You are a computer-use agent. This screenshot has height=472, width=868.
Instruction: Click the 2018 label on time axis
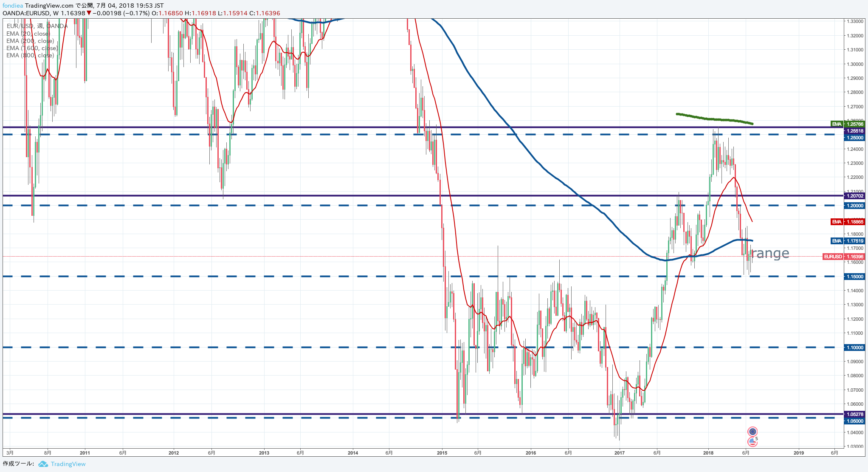click(x=708, y=453)
